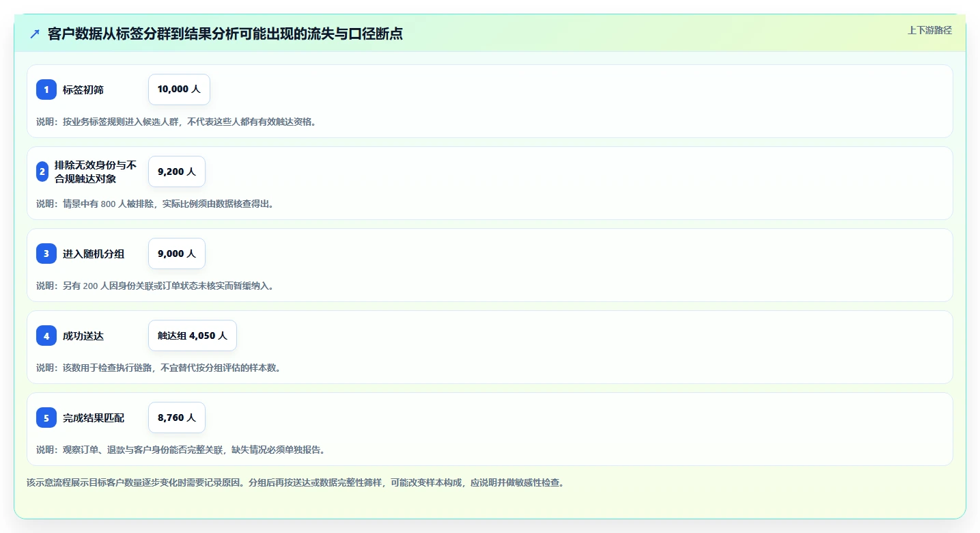Click step number badge 2
The image size is (980, 533).
click(42, 172)
